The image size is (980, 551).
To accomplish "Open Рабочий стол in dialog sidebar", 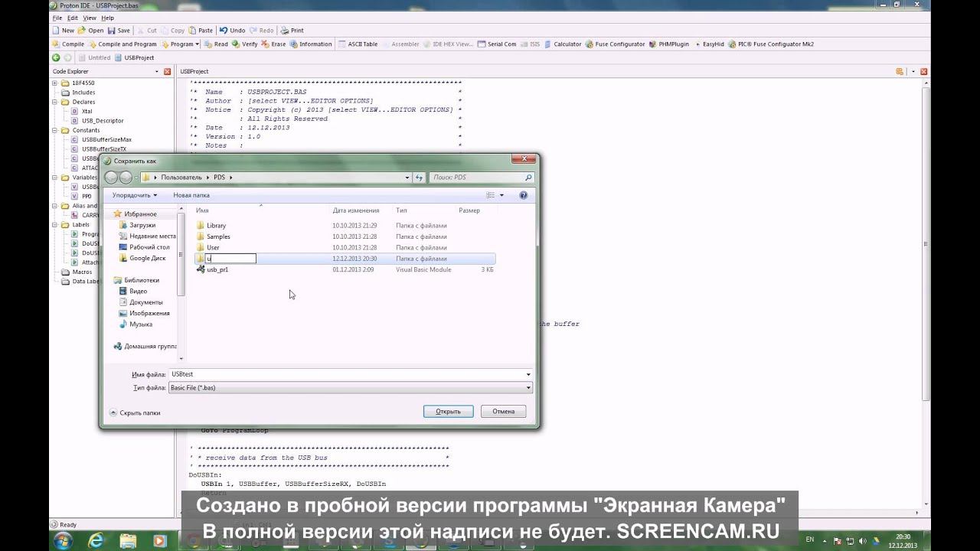I will [149, 247].
